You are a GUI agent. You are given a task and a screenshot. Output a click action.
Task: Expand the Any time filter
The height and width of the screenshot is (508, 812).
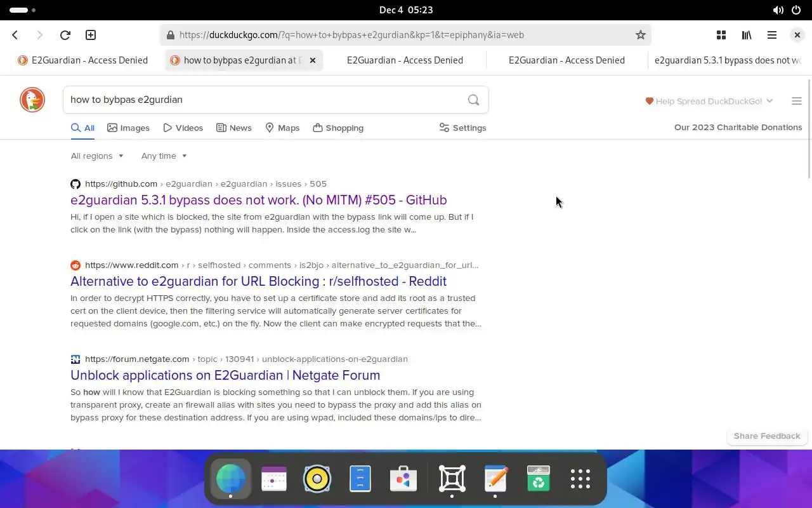tap(164, 156)
